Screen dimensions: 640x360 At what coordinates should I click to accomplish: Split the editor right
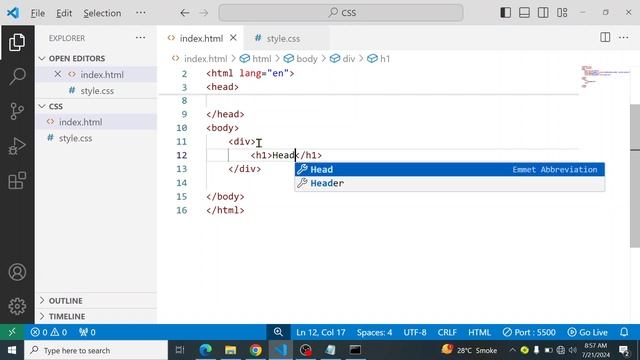pos(605,38)
